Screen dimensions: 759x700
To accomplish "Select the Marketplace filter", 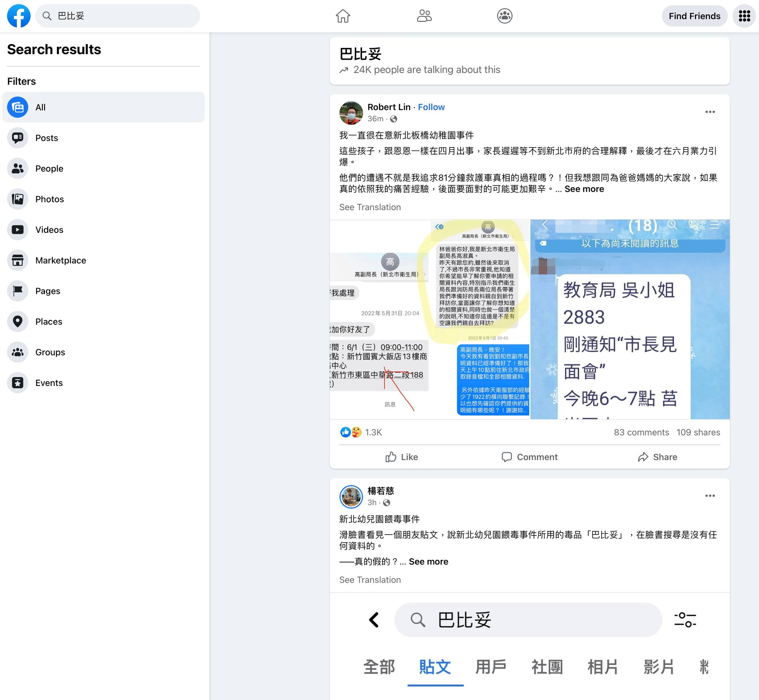I will [103, 260].
